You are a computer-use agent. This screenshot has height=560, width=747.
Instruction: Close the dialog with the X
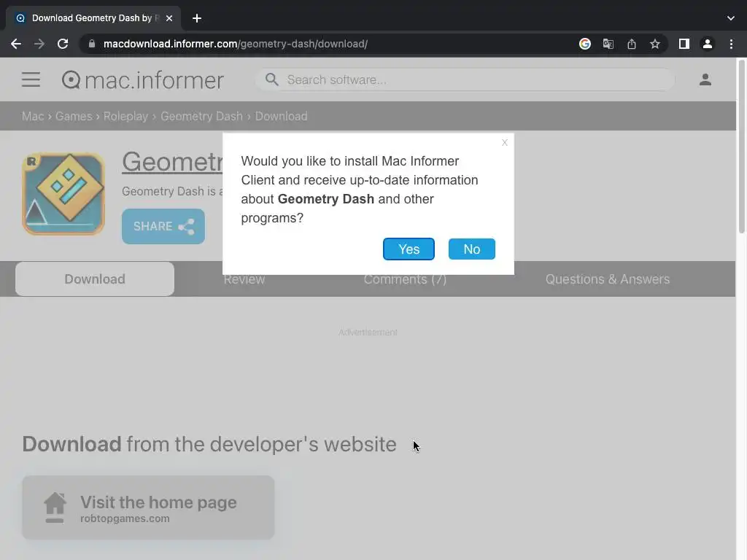(x=505, y=142)
